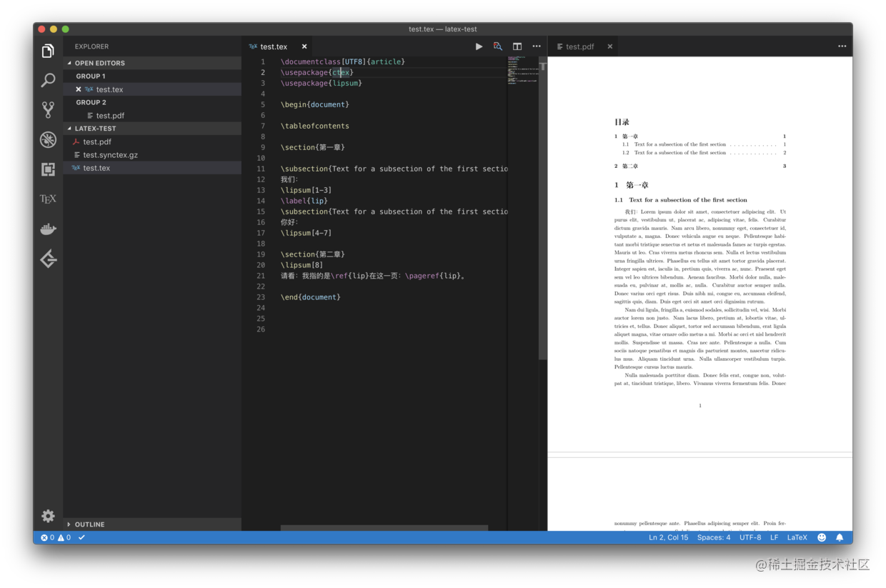Click the LaTeX build checkmark in status bar
The image size is (886, 588).
tap(81, 537)
